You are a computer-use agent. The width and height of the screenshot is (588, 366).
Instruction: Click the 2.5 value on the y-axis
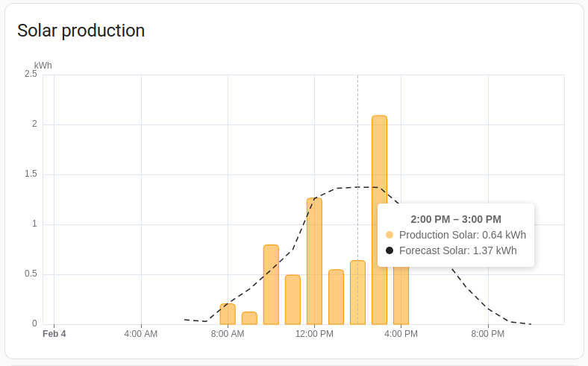31,75
